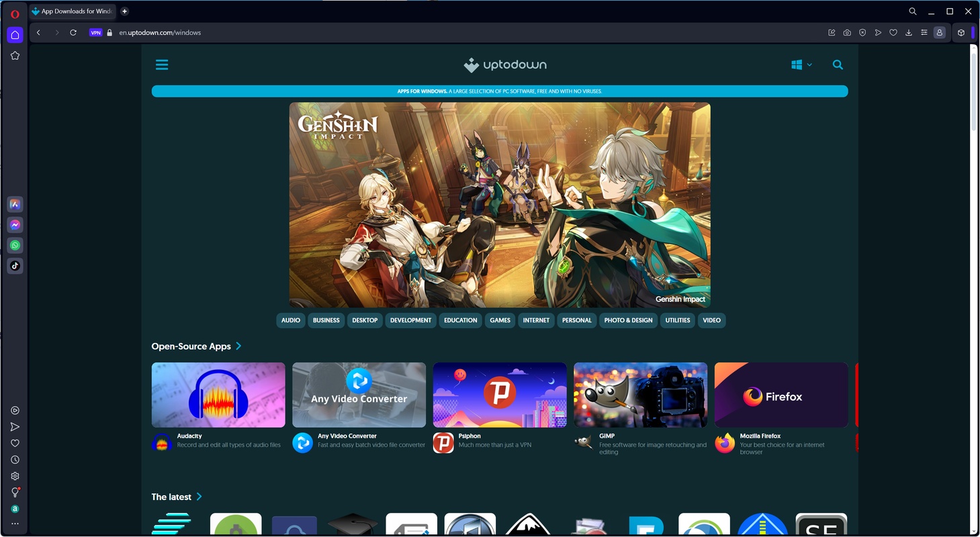Screen dimensions: 980x537
Task: Click the address bar URL field
Action: [470, 32]
